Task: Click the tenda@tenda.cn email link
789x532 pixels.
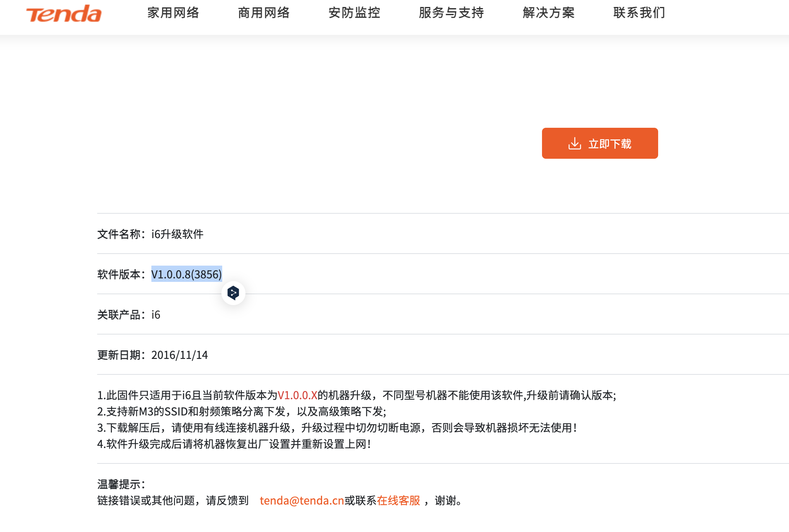Action: point(301,500)
